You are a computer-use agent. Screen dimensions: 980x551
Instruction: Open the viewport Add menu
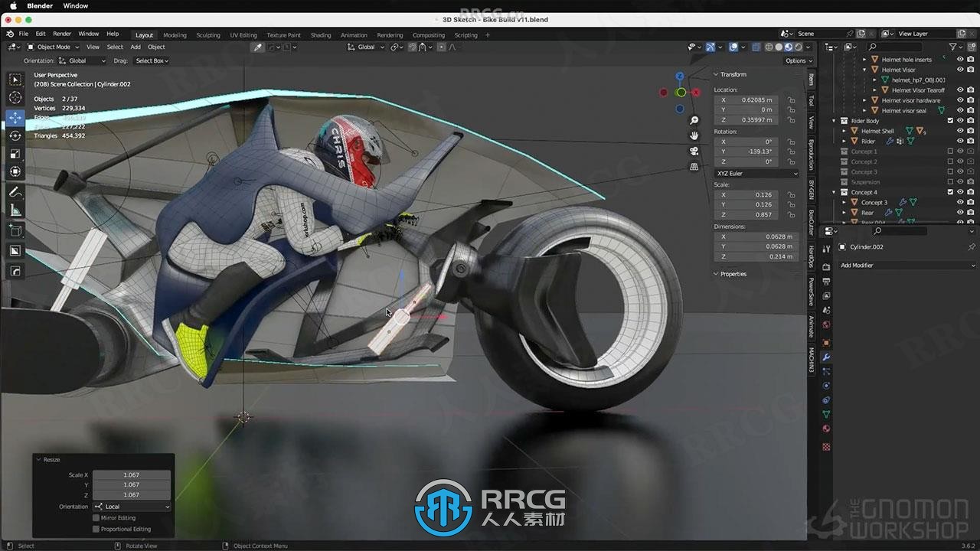(x=136, y=47)
